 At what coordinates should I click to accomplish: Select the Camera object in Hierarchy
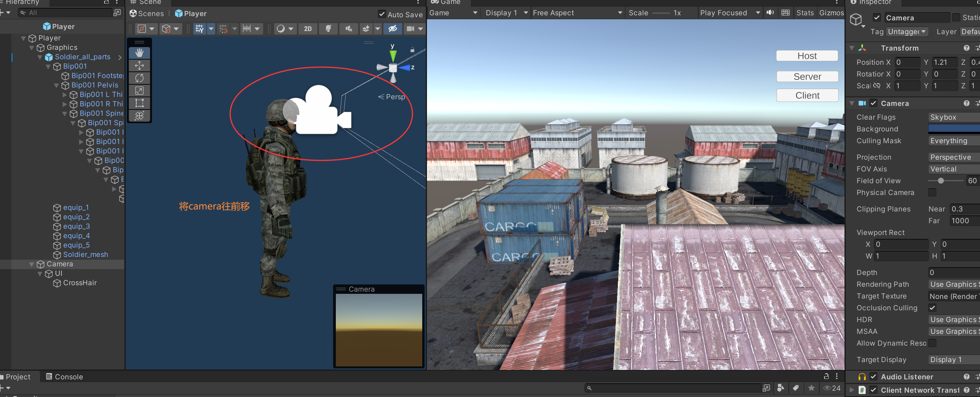coord(60,264)
